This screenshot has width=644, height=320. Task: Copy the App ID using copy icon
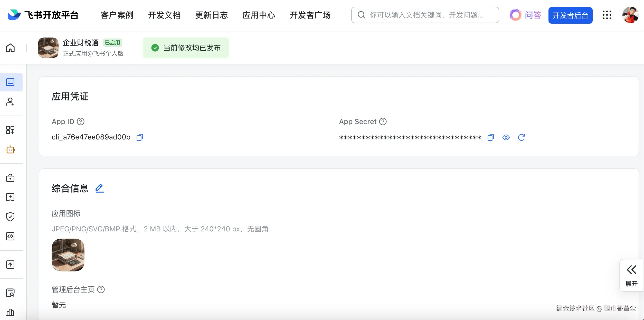coord(139,137)
